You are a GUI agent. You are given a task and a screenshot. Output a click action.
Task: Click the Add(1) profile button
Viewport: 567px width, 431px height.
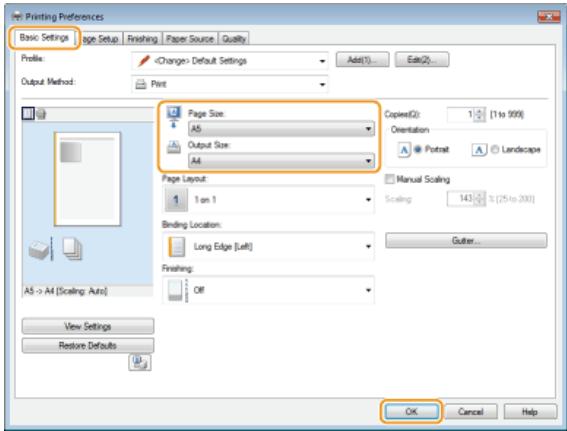(x=362, y=60)
